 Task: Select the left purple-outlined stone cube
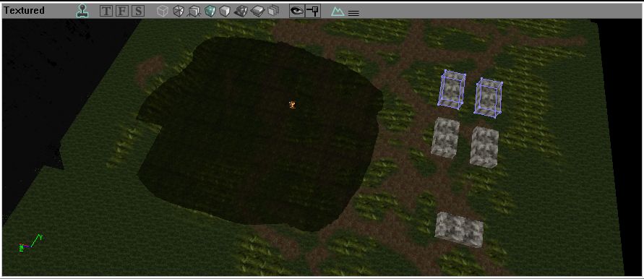[x=452, y=89]
